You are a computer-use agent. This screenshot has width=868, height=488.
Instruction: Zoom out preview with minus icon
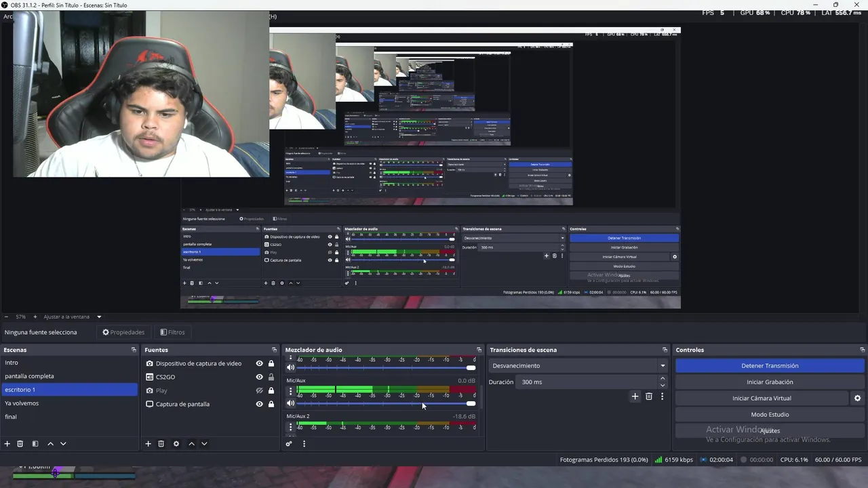6,317
